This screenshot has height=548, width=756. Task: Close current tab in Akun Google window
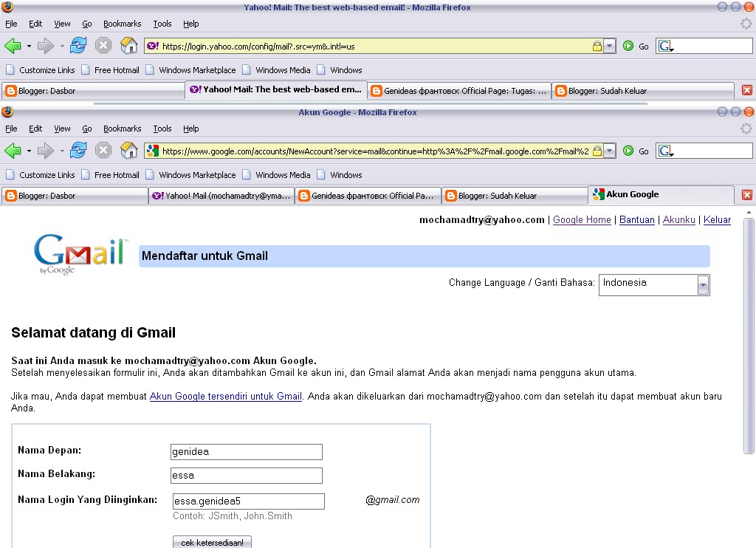pos(747,195)
